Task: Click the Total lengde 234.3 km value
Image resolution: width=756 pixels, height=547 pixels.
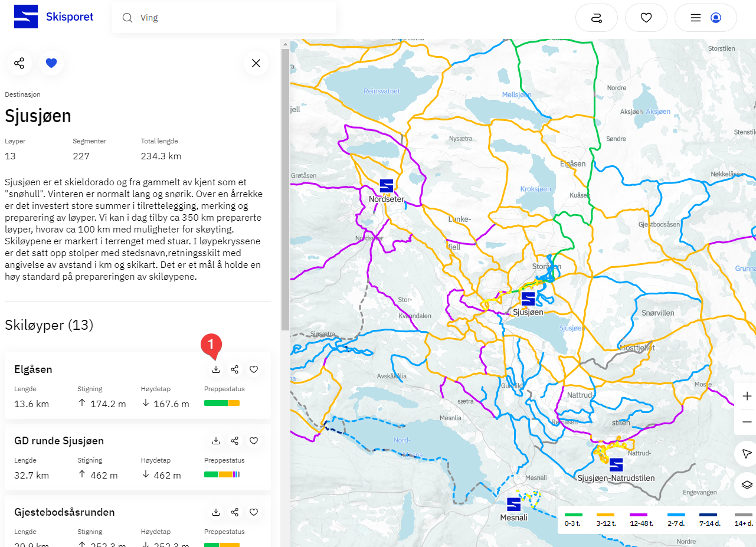Action: [161, 156]
